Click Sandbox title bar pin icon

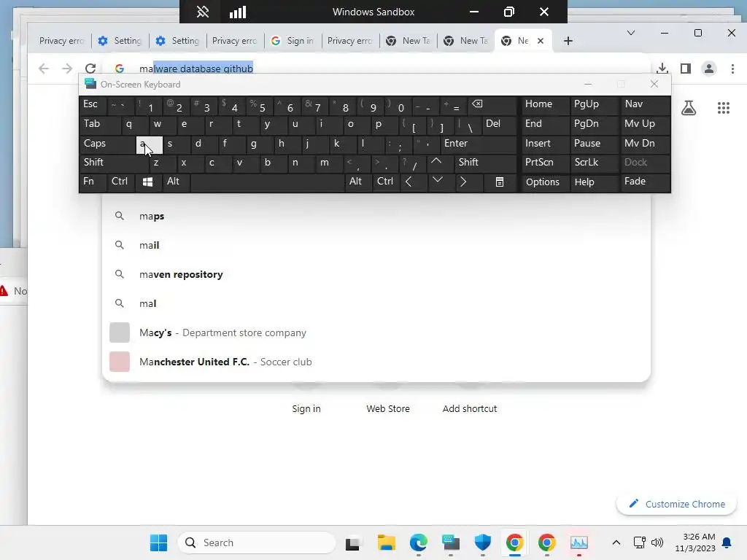click(203, 12)
